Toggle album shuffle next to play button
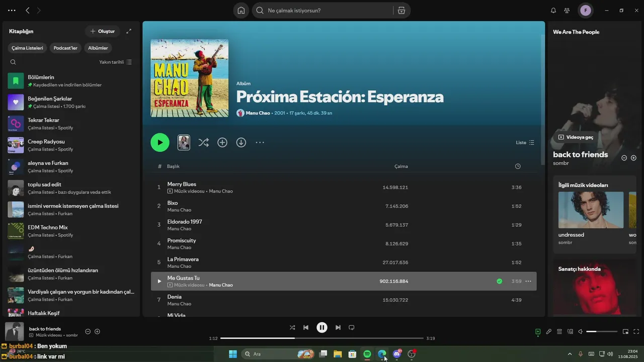Screen dimensions: 644x362 click(x=203, y=143)
